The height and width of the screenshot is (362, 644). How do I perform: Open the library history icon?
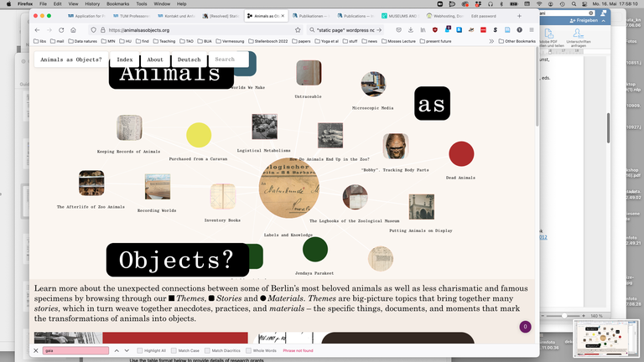(x=423, y=30)
